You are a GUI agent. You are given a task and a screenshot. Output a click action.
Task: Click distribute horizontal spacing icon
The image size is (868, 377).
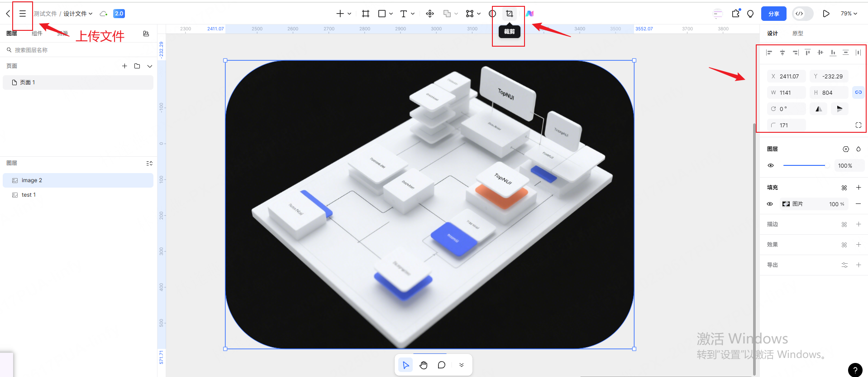[x=858, y=53]
